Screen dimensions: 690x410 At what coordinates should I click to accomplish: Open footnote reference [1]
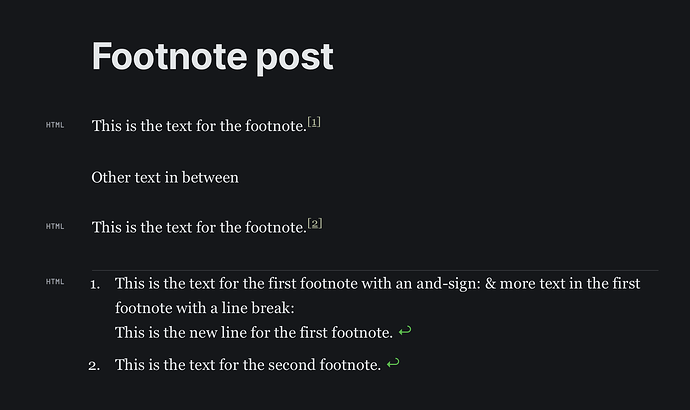(x=314, y=122)
